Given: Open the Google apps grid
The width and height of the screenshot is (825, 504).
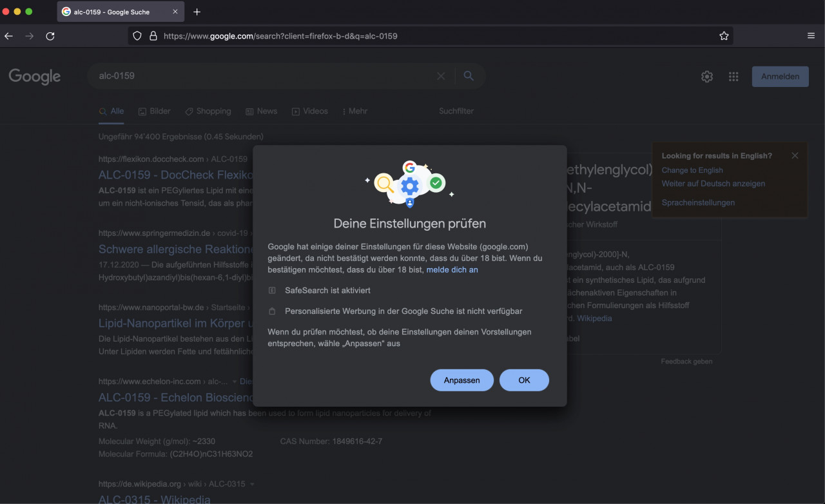Looking at the screenshot, I should point(733,77).
